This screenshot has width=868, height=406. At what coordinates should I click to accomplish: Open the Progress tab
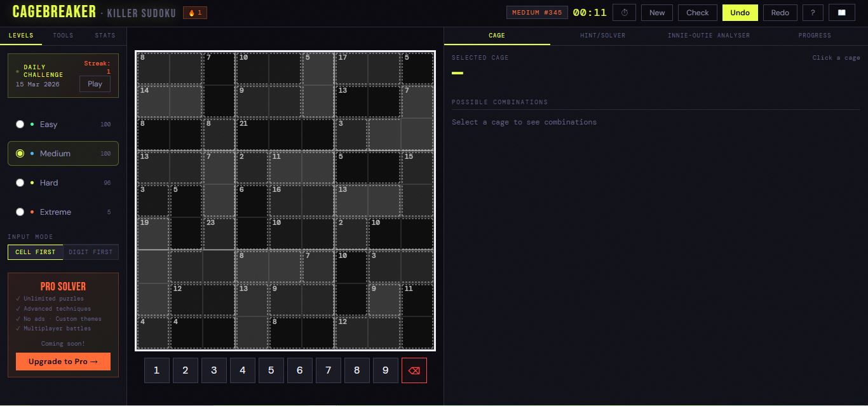coord(815,36)
